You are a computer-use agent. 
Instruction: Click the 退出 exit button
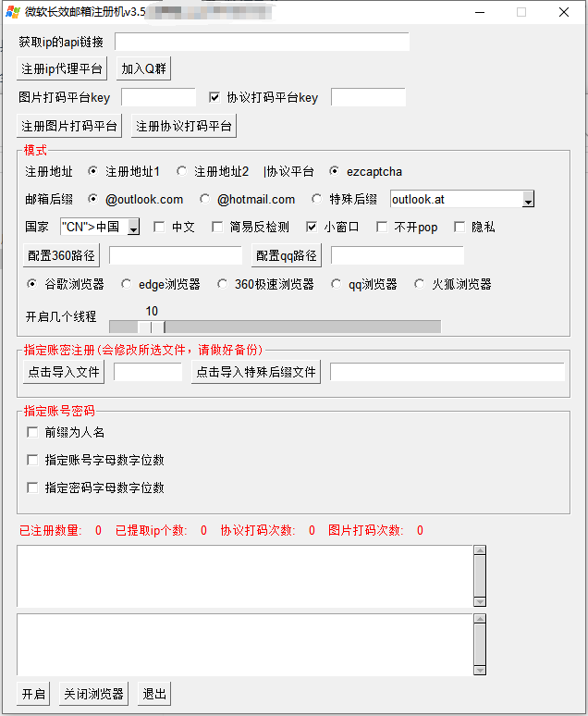click(154, 694)
